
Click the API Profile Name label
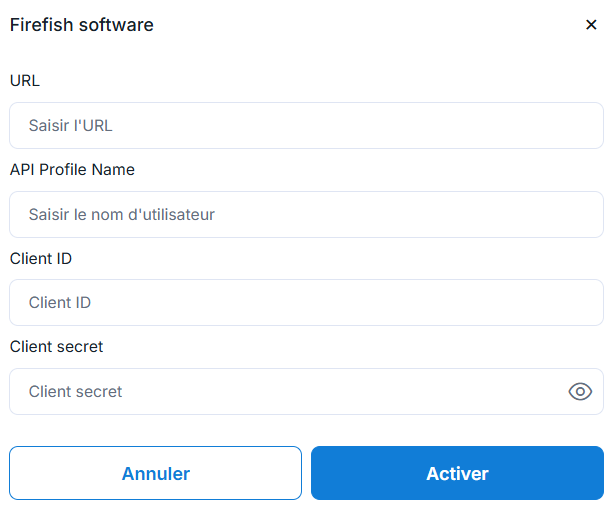click(72, 169)
